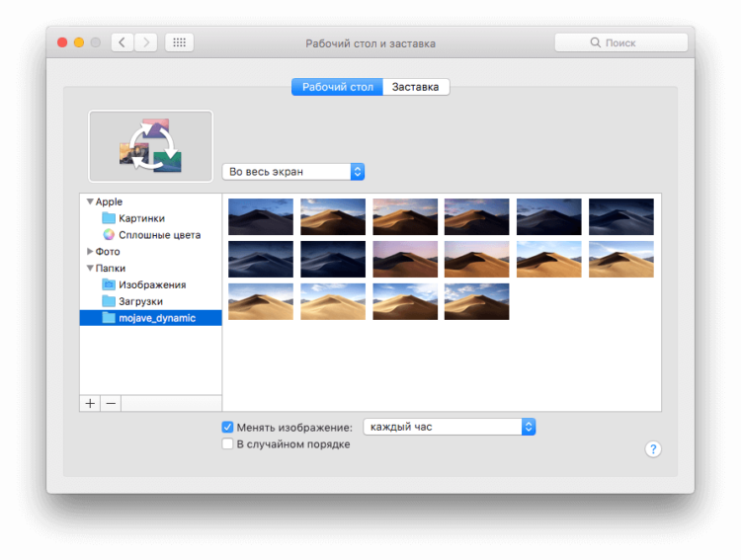The height and width of the screenshot is (560, 741).
Task: Select fifth thumbnail in the second row
Action: pos(549,259)
